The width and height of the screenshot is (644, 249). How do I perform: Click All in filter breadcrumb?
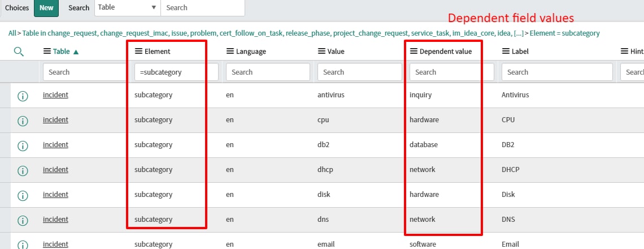pos(12,33)
